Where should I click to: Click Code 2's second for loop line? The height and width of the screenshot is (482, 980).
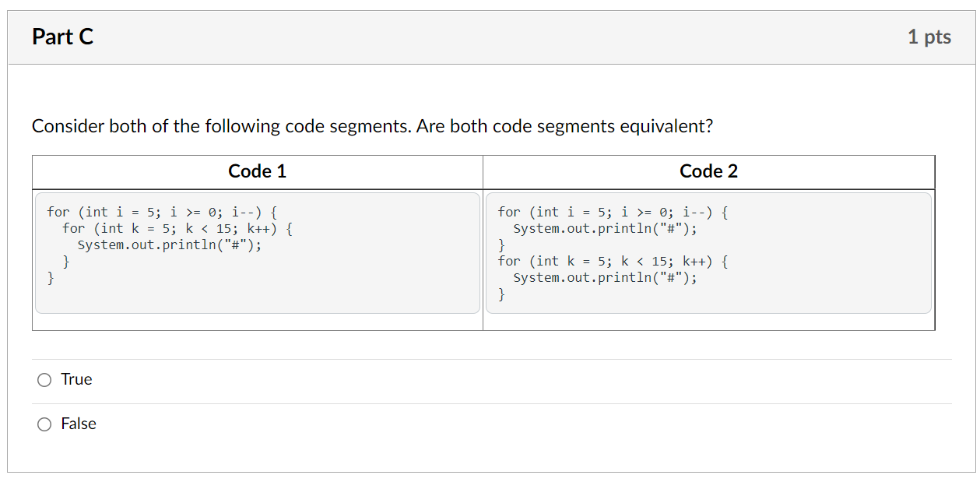click(x=613, y=262)
